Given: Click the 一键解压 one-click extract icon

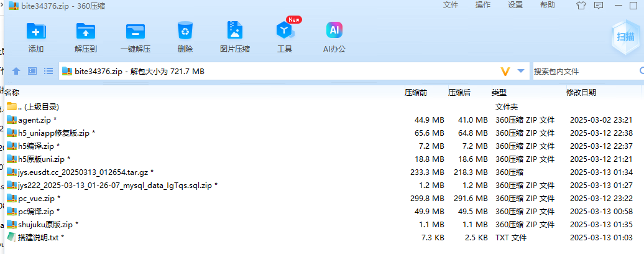Looking at the screenshot, I should coord(135,31).
